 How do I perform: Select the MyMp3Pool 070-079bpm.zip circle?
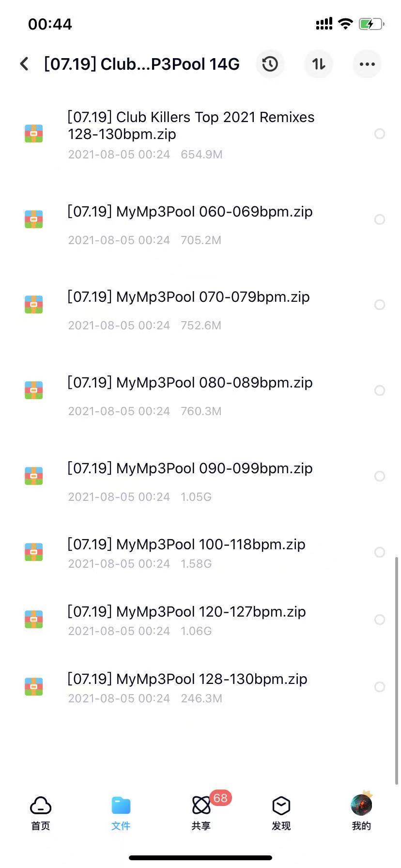tap(380, 305)
